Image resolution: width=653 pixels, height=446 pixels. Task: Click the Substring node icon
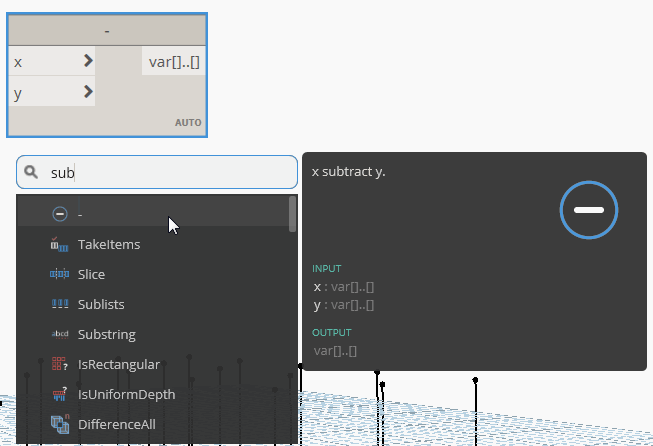click(59, 334)
